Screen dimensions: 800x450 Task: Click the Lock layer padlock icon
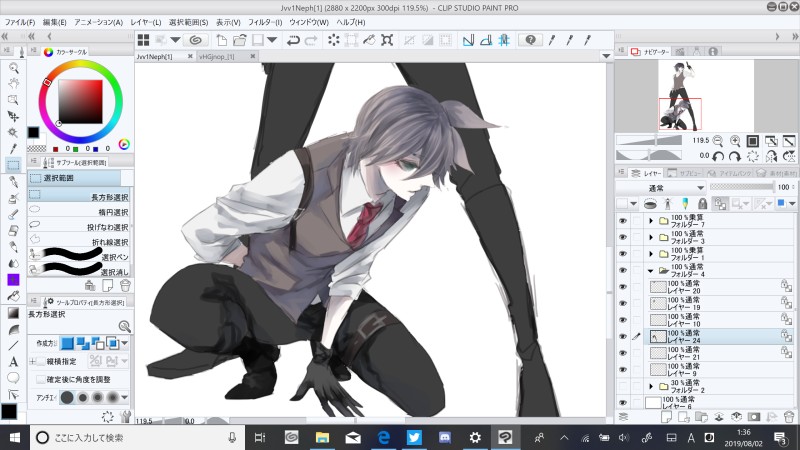[x=703, y=204]
